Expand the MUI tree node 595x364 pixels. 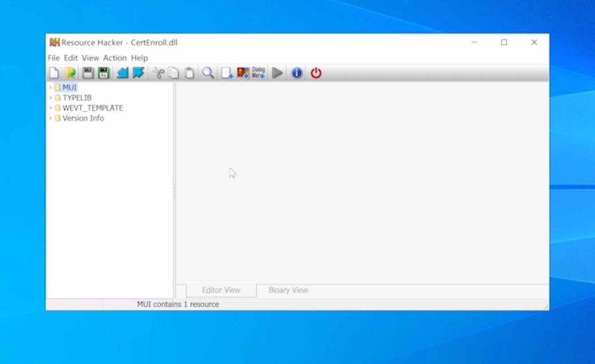50,88
